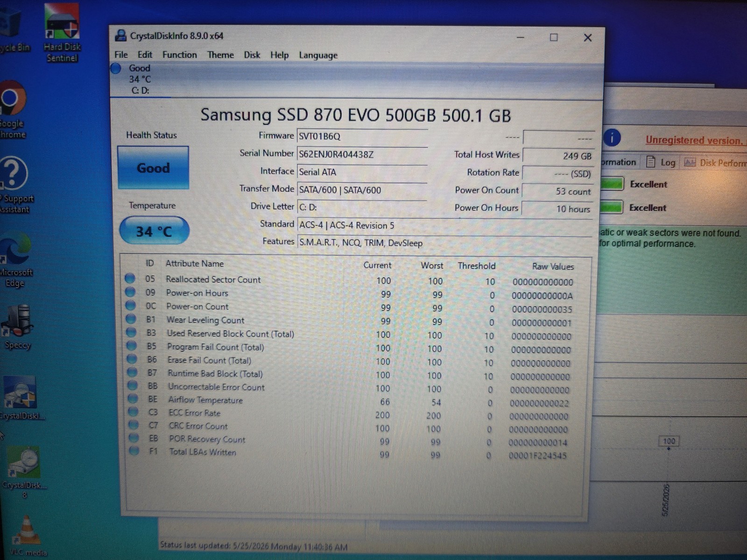Click status icon for Airflow Temperature
The height and width of the screenshot is (560, 747).
[x=133, y=399]
